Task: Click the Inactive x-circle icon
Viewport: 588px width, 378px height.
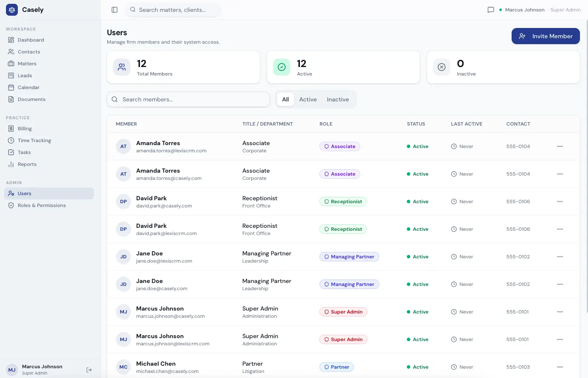Action: (x=442, y=67)
